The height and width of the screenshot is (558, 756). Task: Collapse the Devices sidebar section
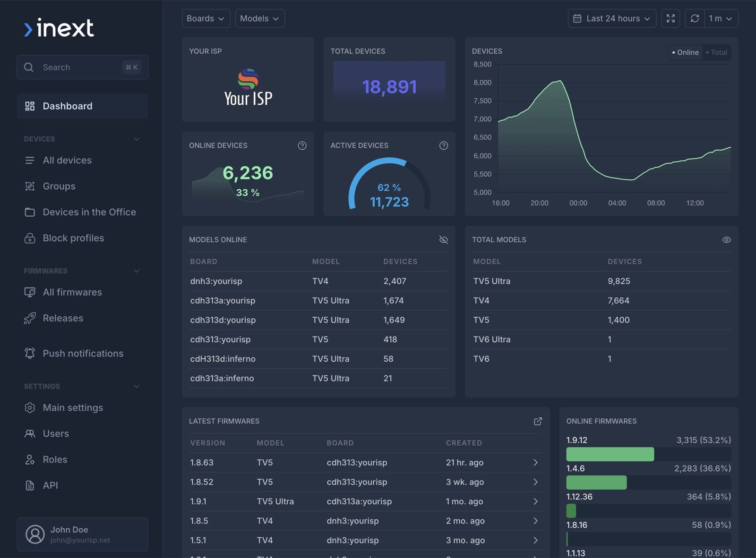137,139
